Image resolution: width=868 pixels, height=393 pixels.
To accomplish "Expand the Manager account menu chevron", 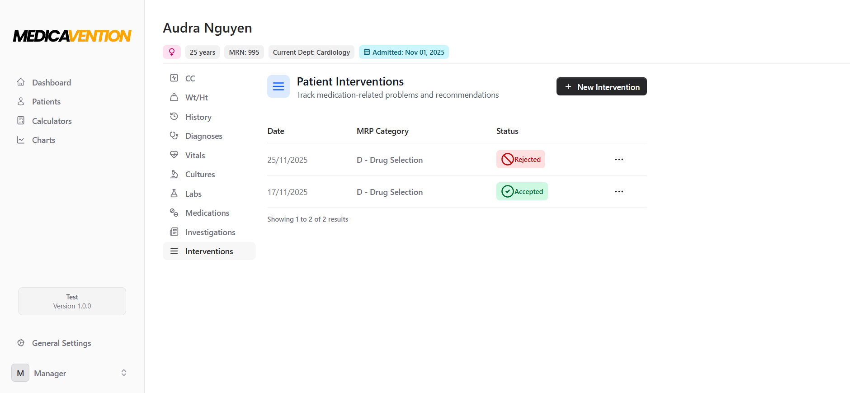I will coord(123,373).
